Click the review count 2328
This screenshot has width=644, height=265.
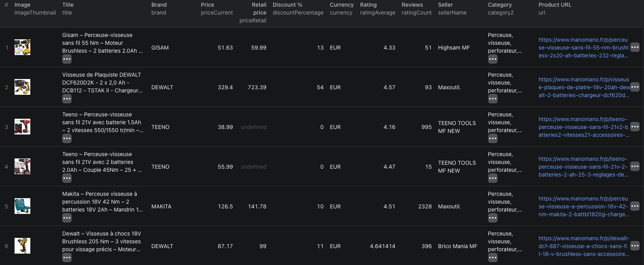tap(425, 206)
